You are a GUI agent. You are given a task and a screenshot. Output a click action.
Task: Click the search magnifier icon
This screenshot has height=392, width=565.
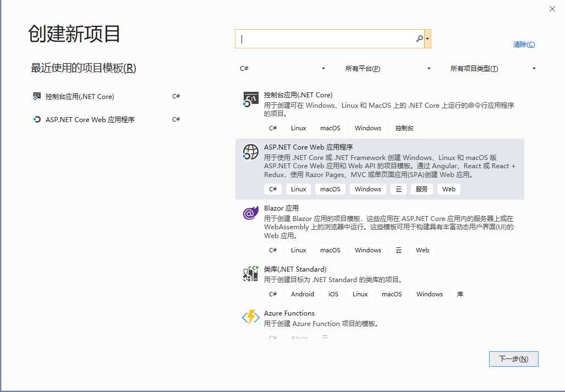click(x=419, y=38)
